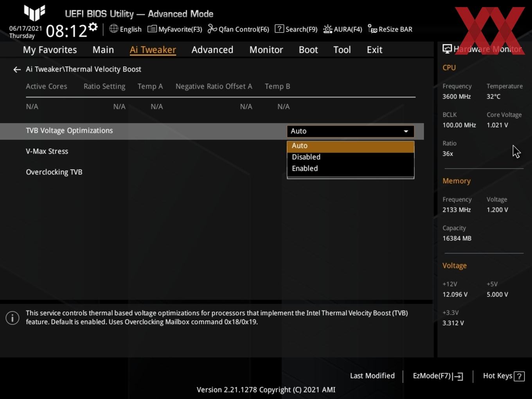Click the Hardware Monitor screen icon
The width and height of the screenshot is (532, 399).
click(447, 49)
